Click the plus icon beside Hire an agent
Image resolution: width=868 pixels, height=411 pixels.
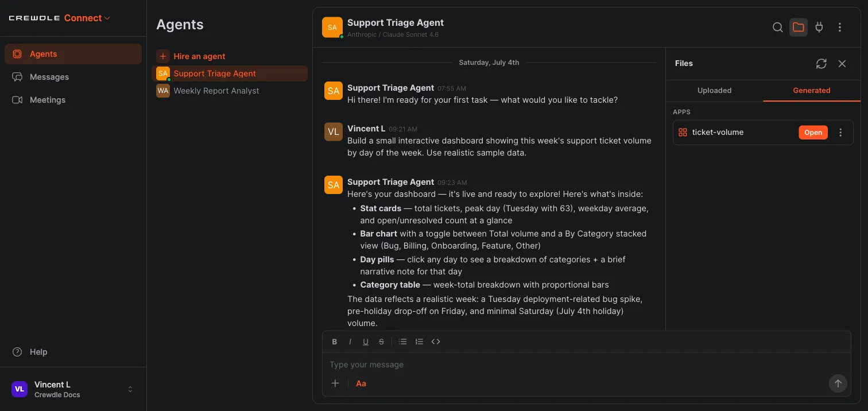163,56
